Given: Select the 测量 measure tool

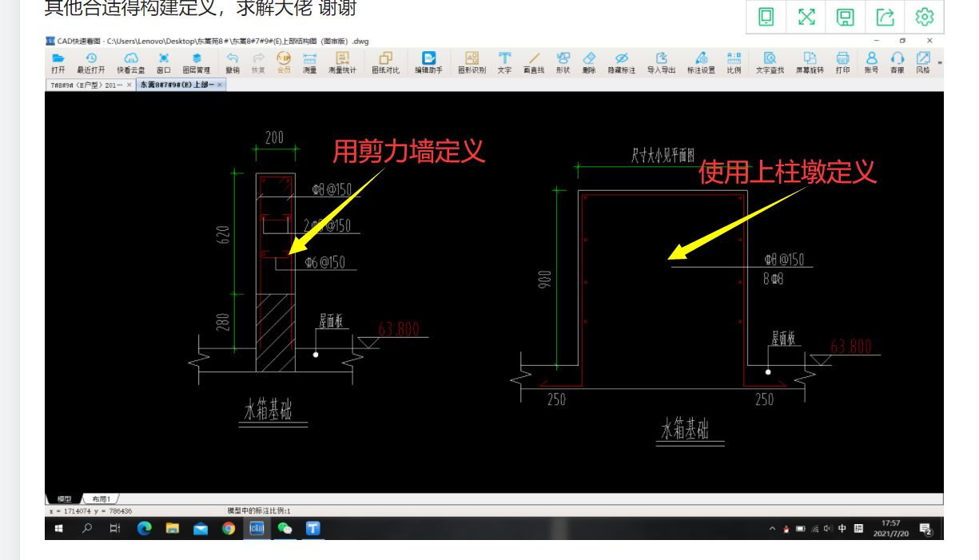Looking at the screenshot, I should coord(310,62).
